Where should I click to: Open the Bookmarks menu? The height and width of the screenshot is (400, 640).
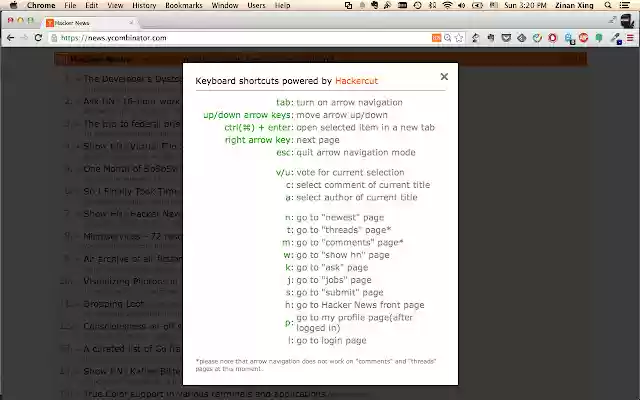184,5
